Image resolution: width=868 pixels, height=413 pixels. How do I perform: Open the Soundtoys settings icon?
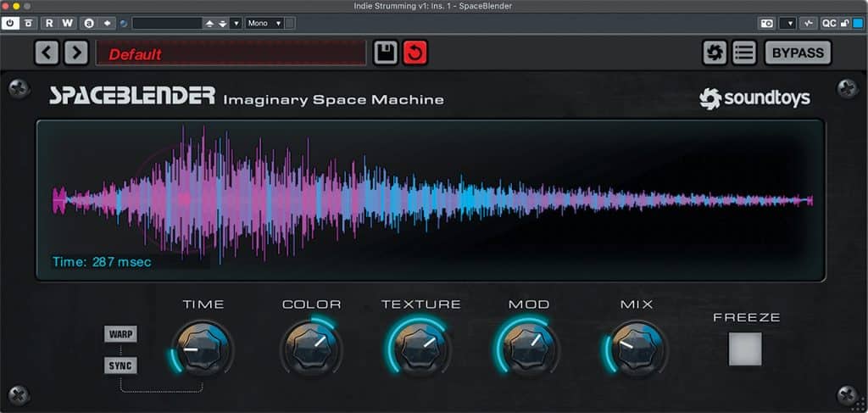(x=715, y=53)
